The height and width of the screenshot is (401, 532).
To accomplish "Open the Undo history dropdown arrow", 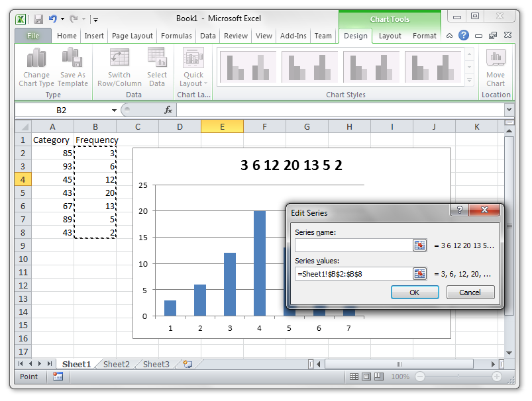I will [62, 19].
